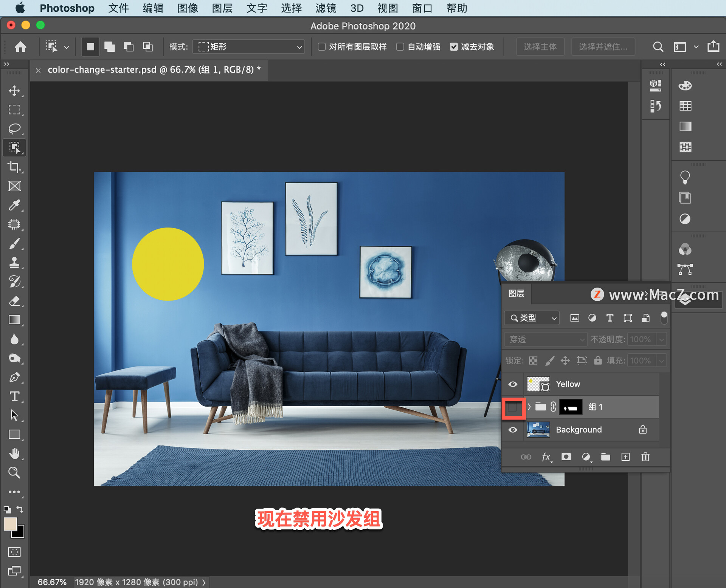
Task: Open the Color panel icon
Action: pos(685,86)
